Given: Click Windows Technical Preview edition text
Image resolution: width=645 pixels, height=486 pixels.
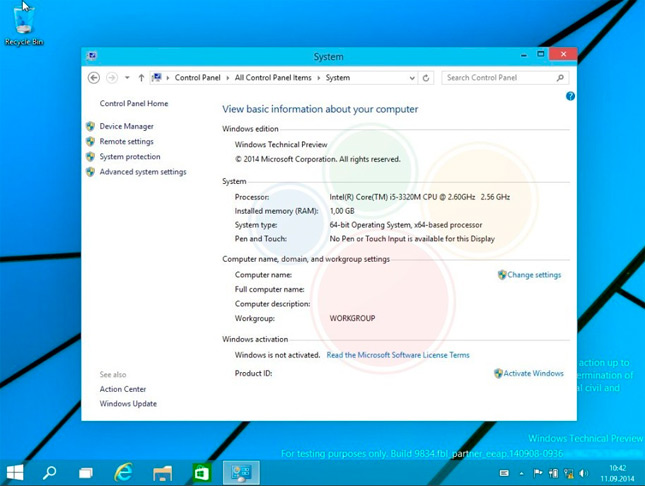Looking at the screenshot, I should pos(281,145).
